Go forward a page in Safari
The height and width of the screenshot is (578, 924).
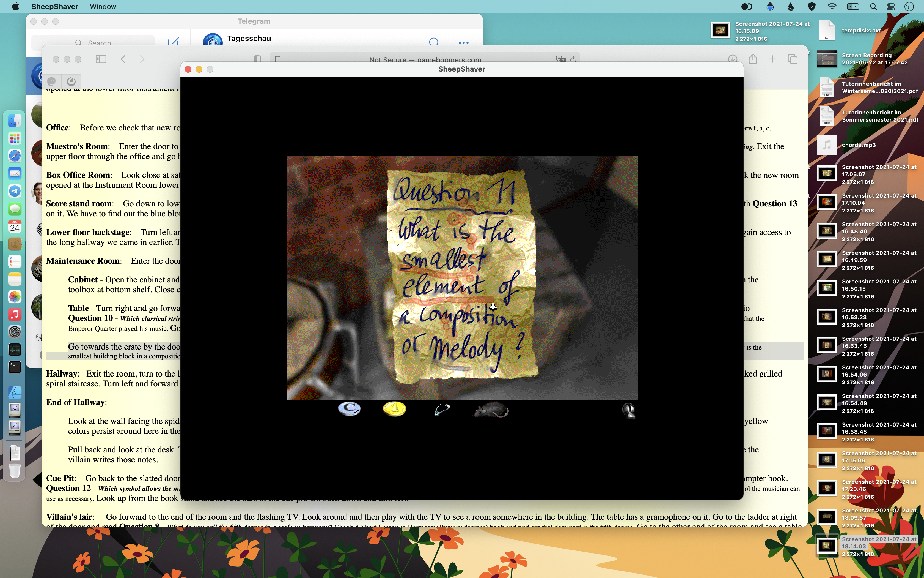(142, 59)
